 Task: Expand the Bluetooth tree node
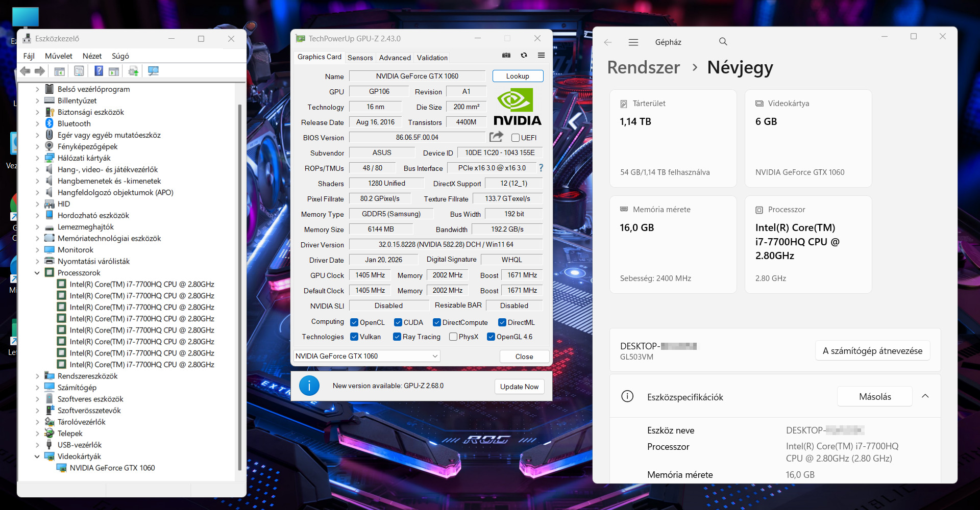(x=37, y=123)
